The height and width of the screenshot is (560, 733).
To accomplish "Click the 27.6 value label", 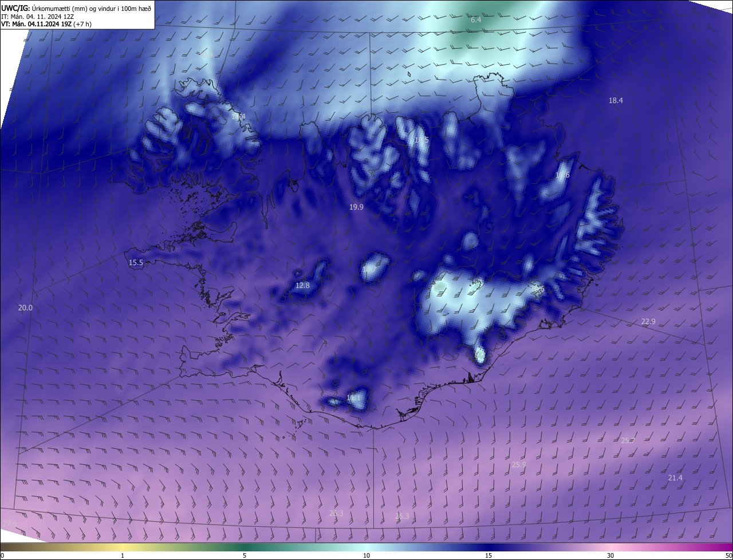I will (10, 524).
